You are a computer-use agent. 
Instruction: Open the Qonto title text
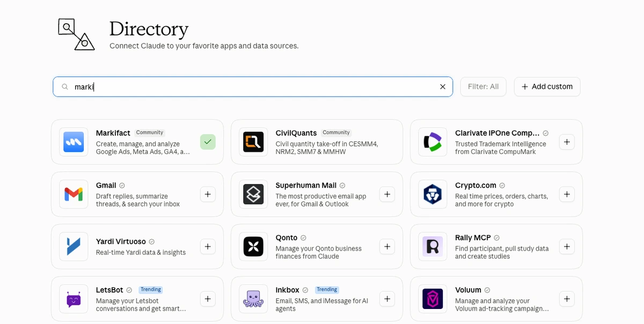point(287,238)
